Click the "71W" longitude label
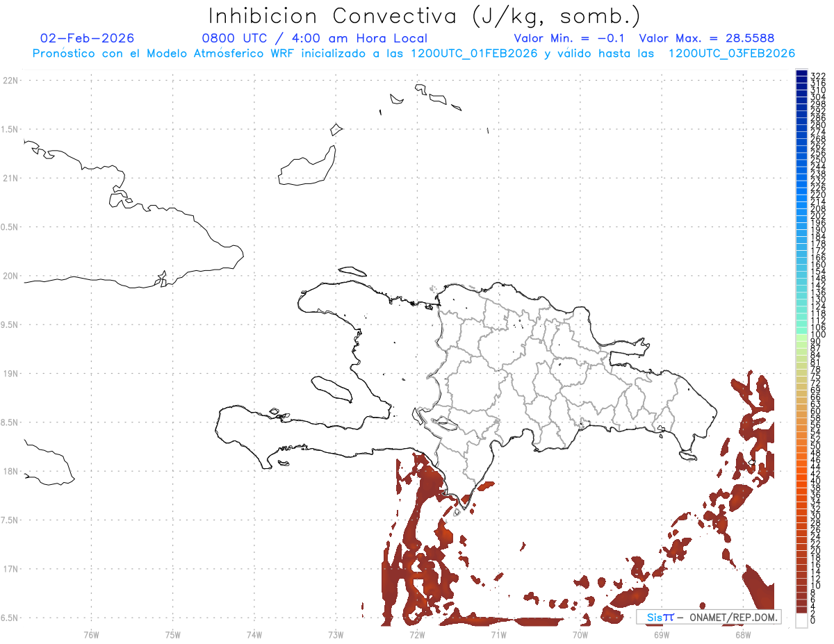This screenshot has height=644, width=834. (x=498, y=634)
